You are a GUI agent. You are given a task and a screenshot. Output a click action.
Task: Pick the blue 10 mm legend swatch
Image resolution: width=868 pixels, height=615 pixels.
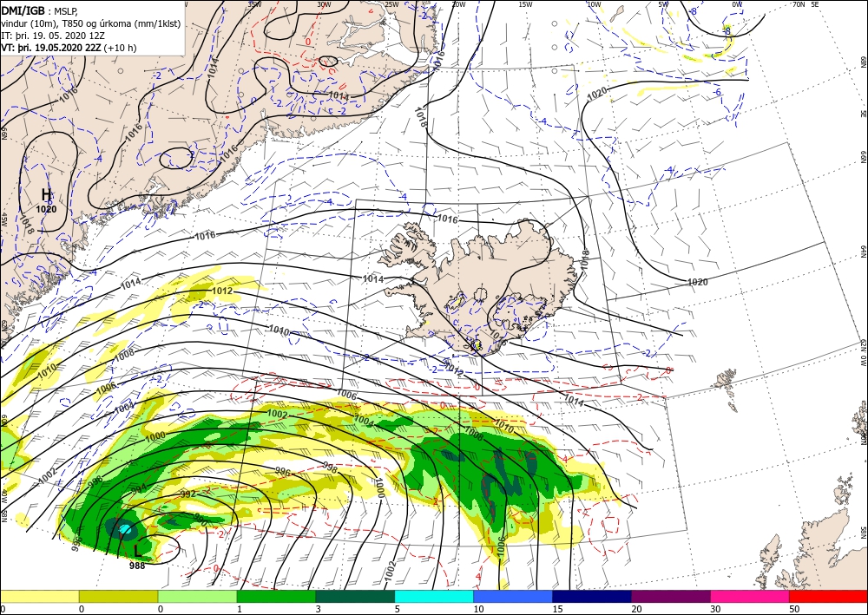513,596
